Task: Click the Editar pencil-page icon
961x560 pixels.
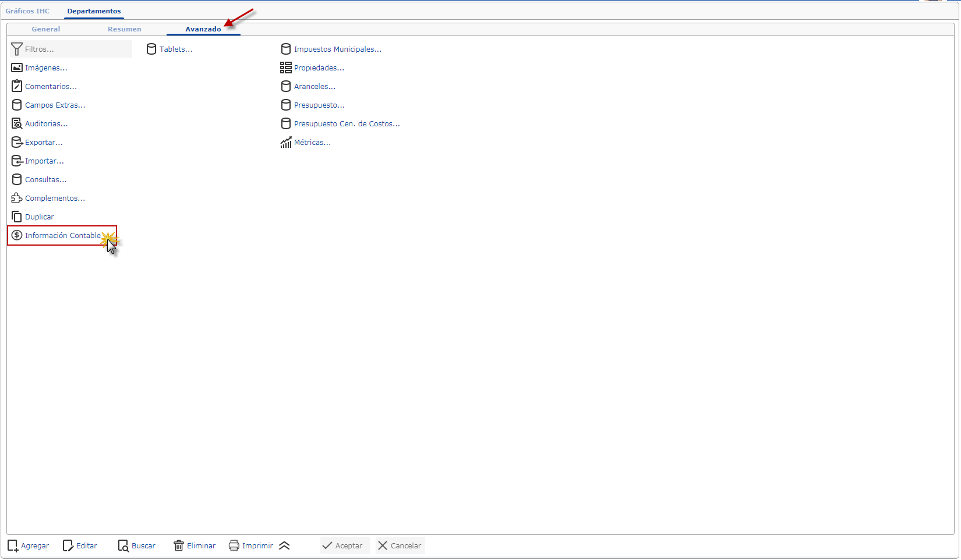Action: tap(68, 546)
